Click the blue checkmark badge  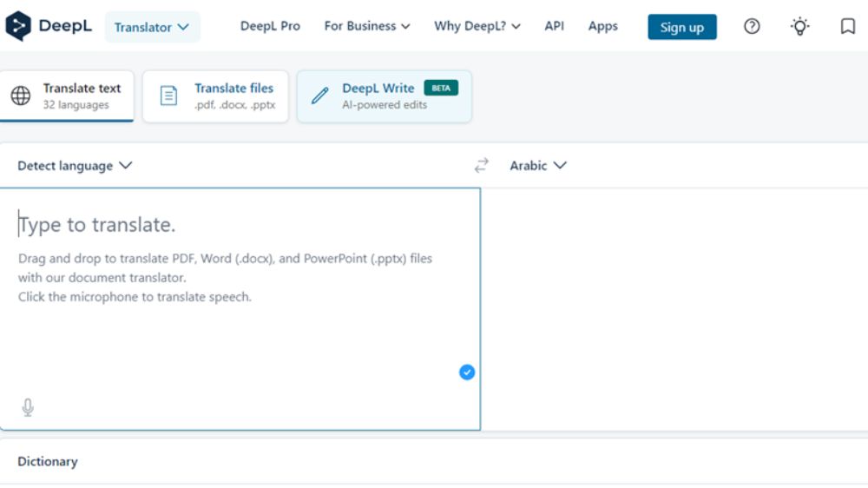[x=467, y=373]
